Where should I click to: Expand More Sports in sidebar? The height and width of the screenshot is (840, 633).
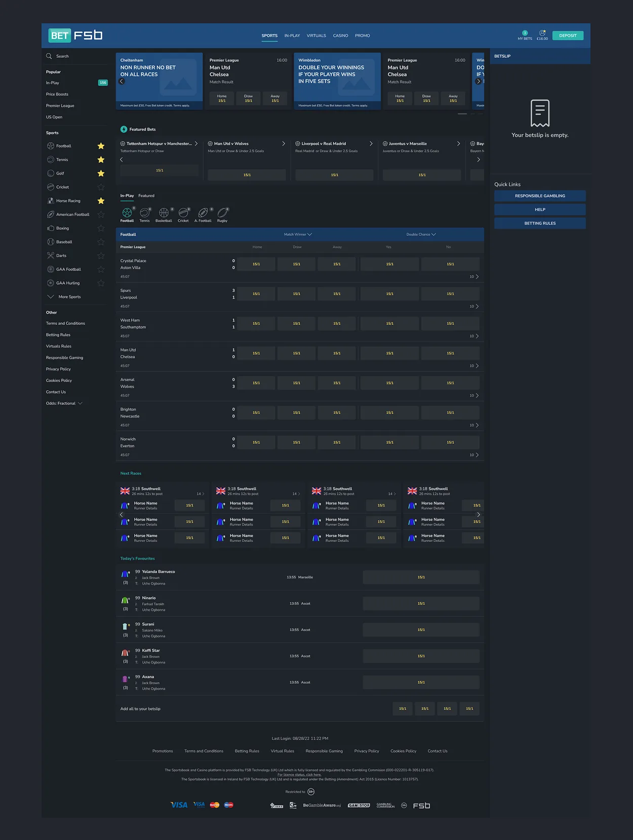click(64, 297)
